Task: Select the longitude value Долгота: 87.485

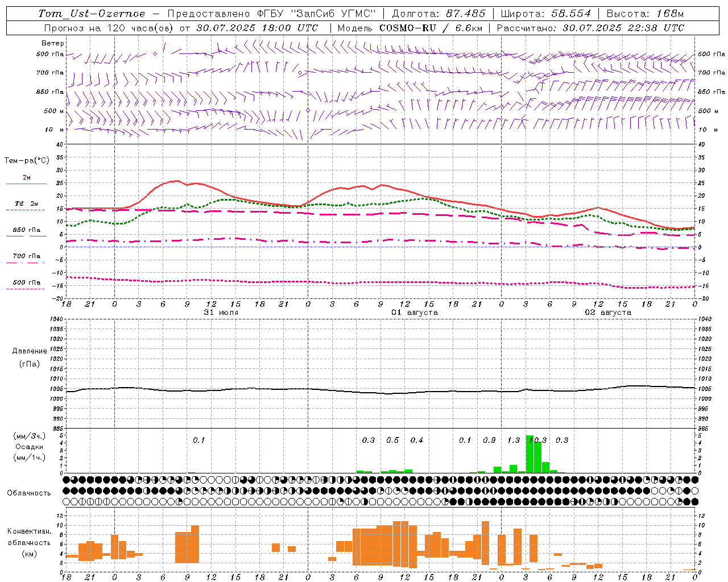Action: pyautogui.click(x=439, y=14)
